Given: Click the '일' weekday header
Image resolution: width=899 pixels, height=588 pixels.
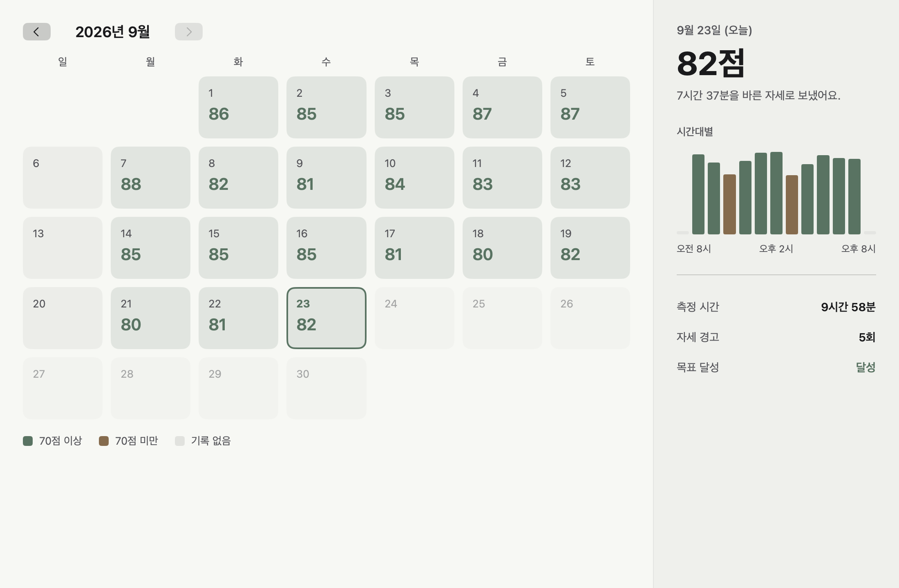Looking at the screenshot, I should [63, 62].
